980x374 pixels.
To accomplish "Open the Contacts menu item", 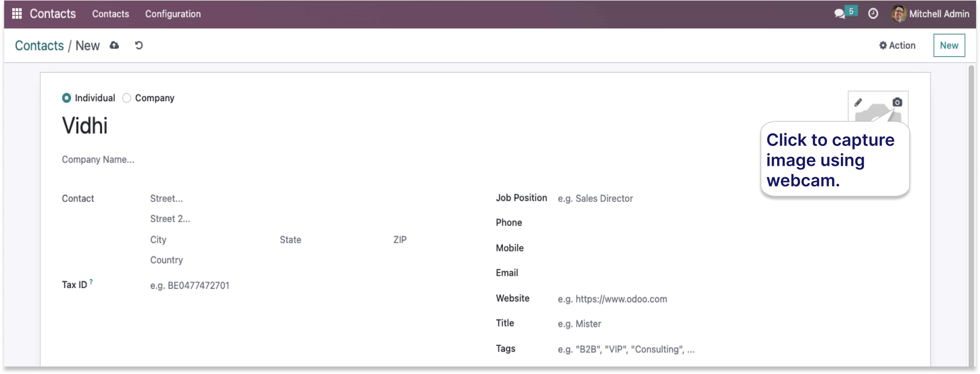I will pyautogui.click(x=110, y=14).
